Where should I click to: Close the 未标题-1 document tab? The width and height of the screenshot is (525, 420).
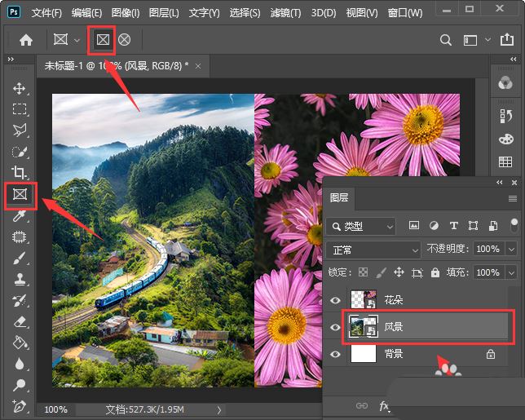[198, 66]
